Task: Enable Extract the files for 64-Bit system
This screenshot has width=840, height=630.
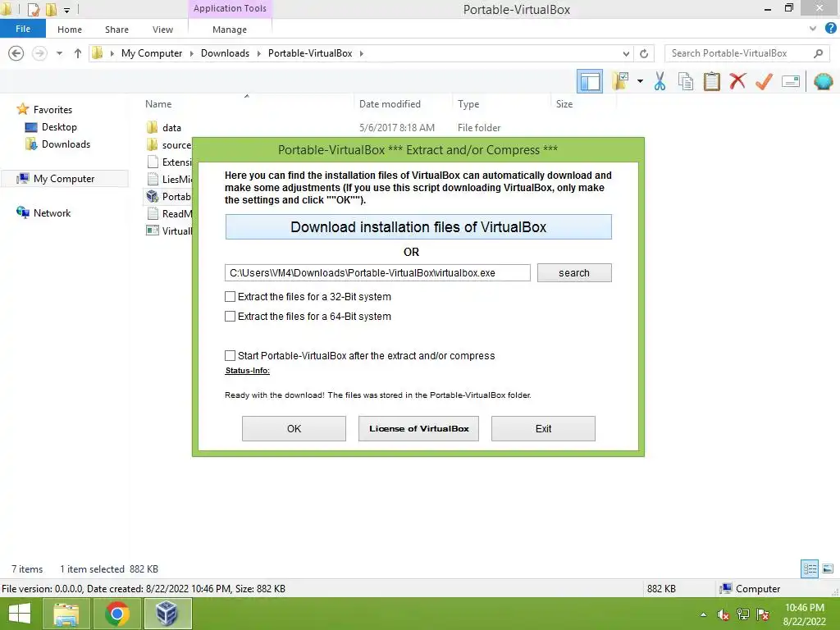Action: pos(230,316)
